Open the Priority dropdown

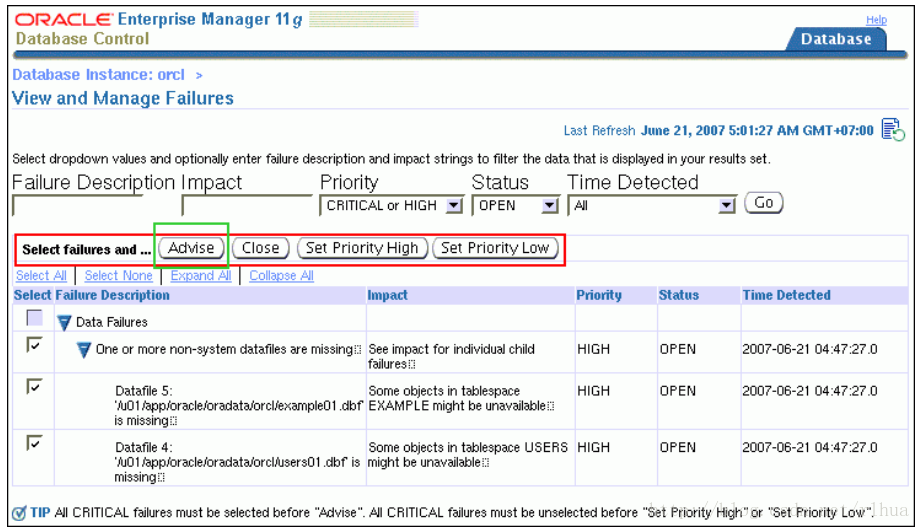tap(391, 205)
